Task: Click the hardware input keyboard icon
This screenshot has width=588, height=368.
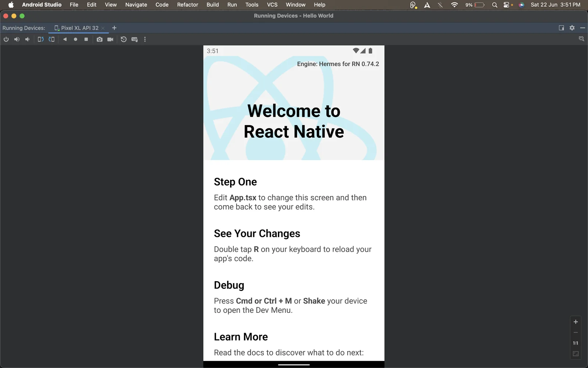Action: 135,39
